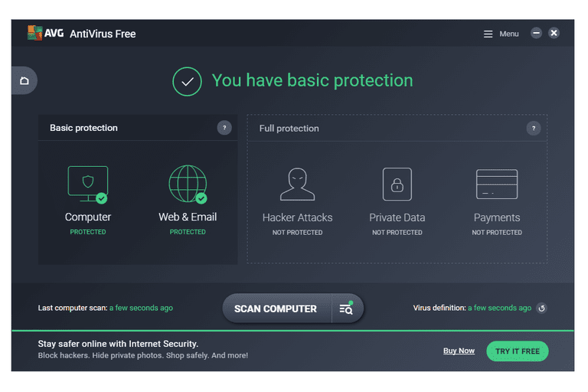588x392 pixels.
Task: Click NOT PROTECTED under Hacker Attacks
Action: (x=297, y=233)
